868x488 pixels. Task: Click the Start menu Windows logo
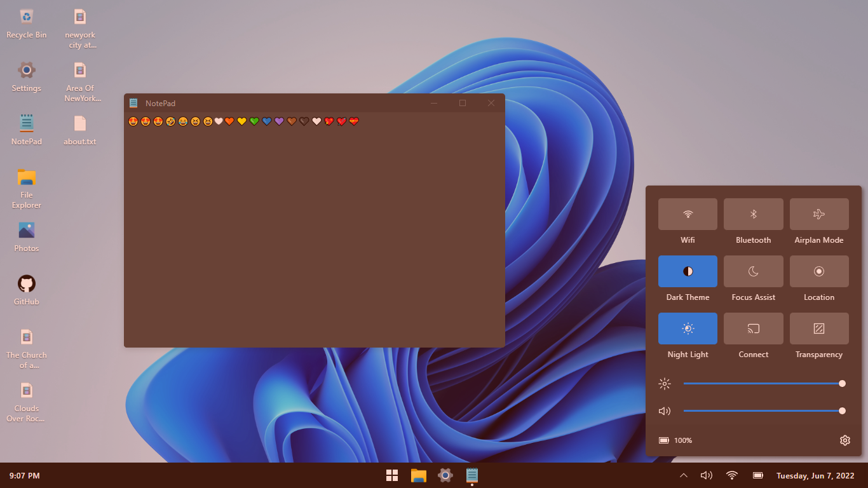pos(392,475)
